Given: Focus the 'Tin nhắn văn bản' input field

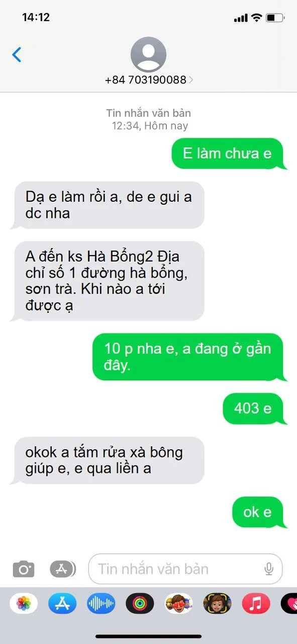Looking at the screenshot, I should point(185,569).
